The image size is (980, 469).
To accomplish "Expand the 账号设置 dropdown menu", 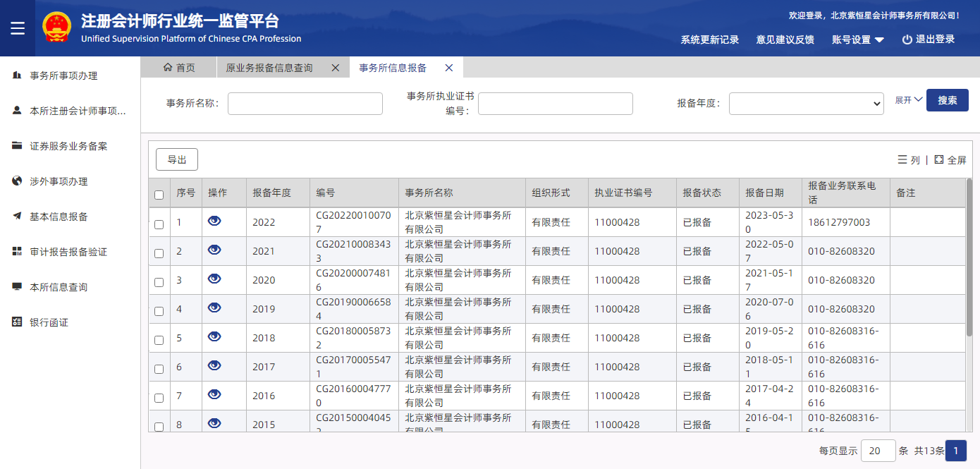I will click(x=858, y=40).
